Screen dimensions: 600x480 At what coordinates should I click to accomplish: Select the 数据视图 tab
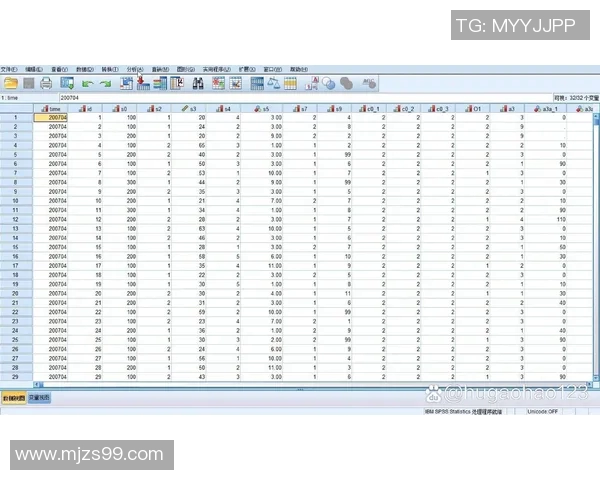13,398
